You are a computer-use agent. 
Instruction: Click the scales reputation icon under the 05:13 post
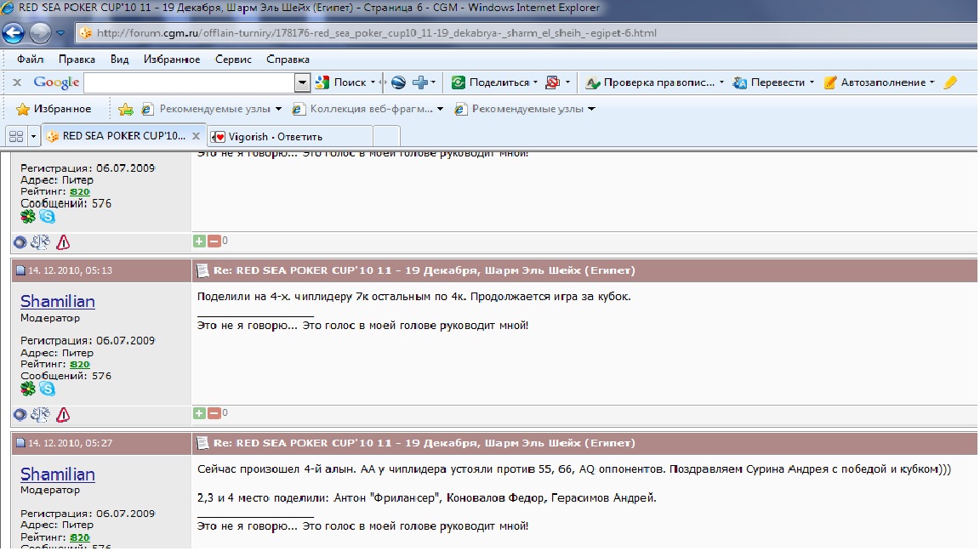coord(41,415)
